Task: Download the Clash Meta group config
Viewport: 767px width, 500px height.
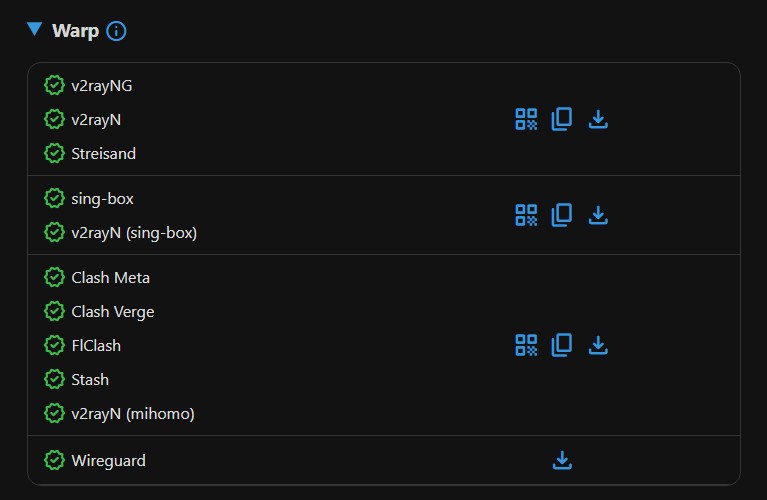Action: [598, 345]
